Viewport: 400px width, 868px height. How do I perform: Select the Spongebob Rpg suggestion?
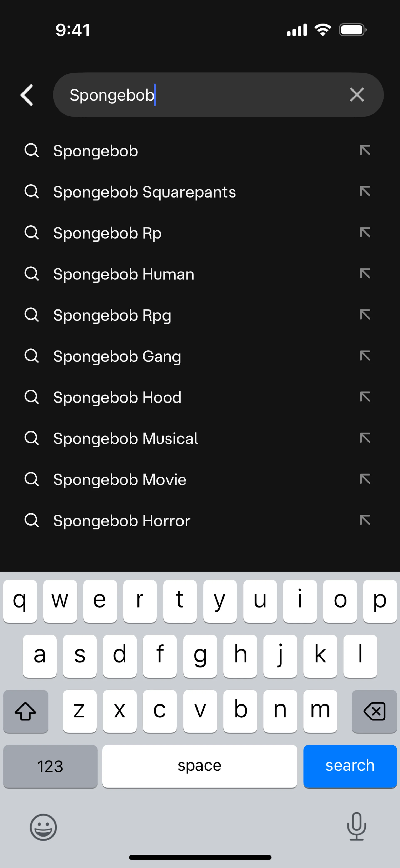pyautogui.click(x=112, y=315)
